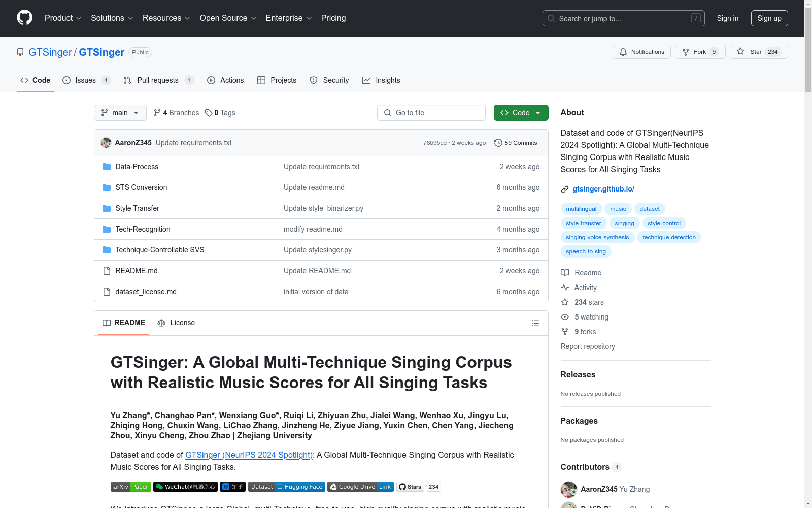Open the Product menu
This screenshot has height=508, width=812.
coord(63,18)
